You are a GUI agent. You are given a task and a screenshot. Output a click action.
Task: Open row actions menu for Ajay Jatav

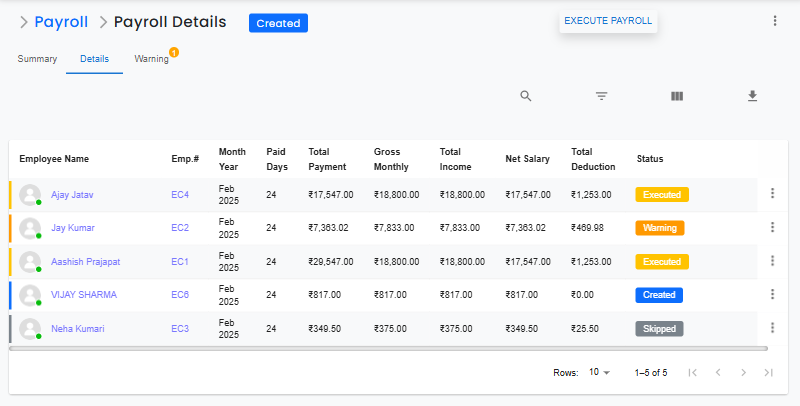click(772, 194)
